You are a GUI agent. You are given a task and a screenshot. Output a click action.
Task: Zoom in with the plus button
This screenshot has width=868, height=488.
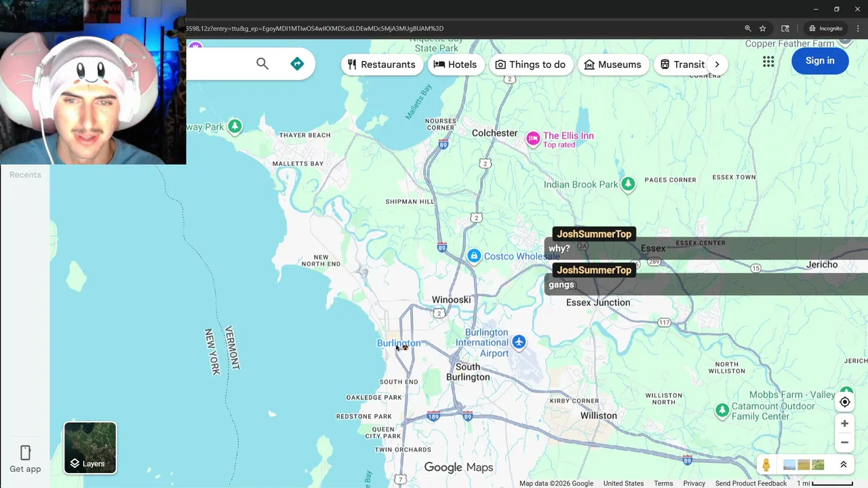click(844, 424)
